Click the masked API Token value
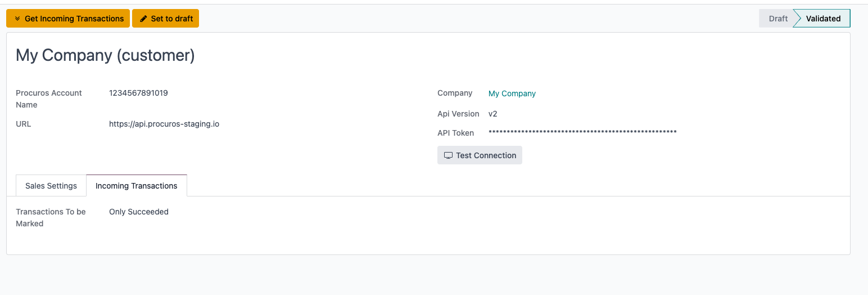Image resolution: width=868 pixels, height=295 pixels. [x=582, y=133]
